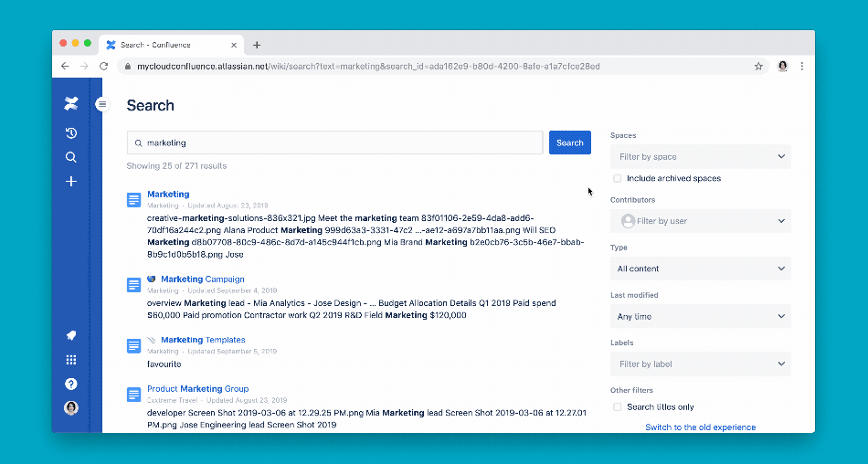Open the sidebar profile avatar menu
Image resolution: width=868 pixels, height=464 pixels.
point(71,408)
